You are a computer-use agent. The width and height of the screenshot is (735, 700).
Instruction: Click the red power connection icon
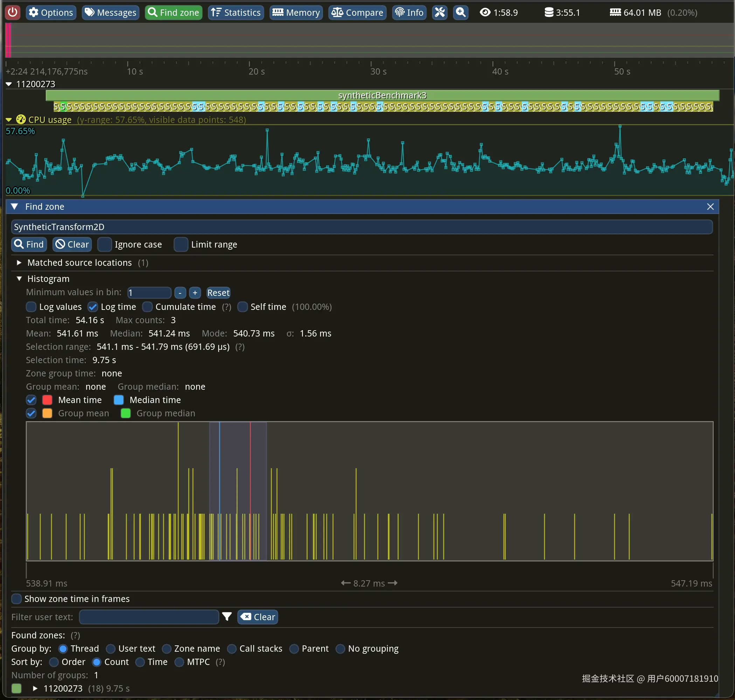12,12
